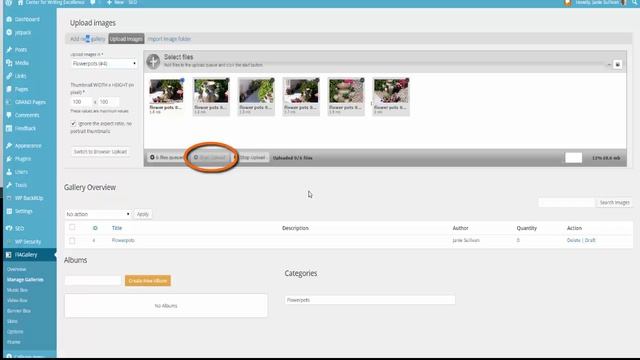Sort the gallery table by the Title column

pyautogui.click(x=117, y=228)
